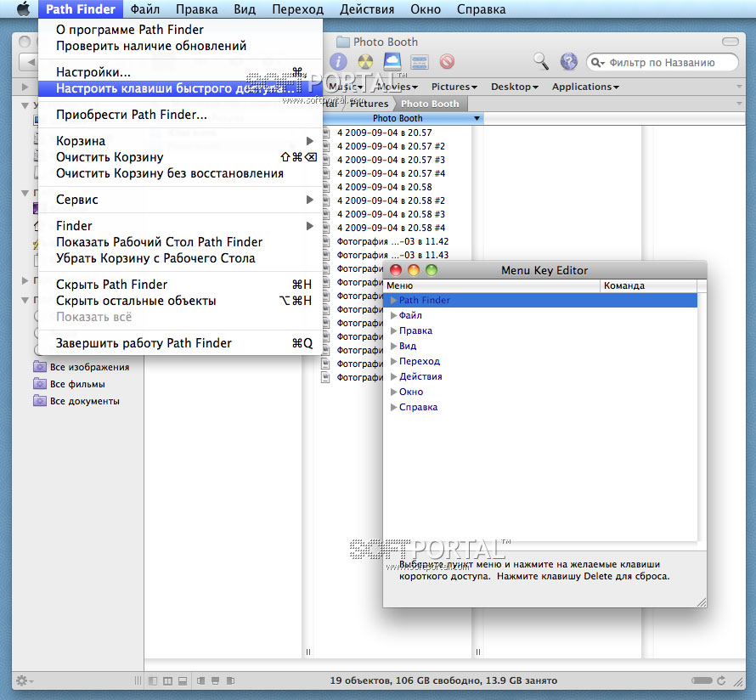The image size is (756, 700).
Task: Open the Desktop favorites dropdown
Action: click(x=515, y=87)
